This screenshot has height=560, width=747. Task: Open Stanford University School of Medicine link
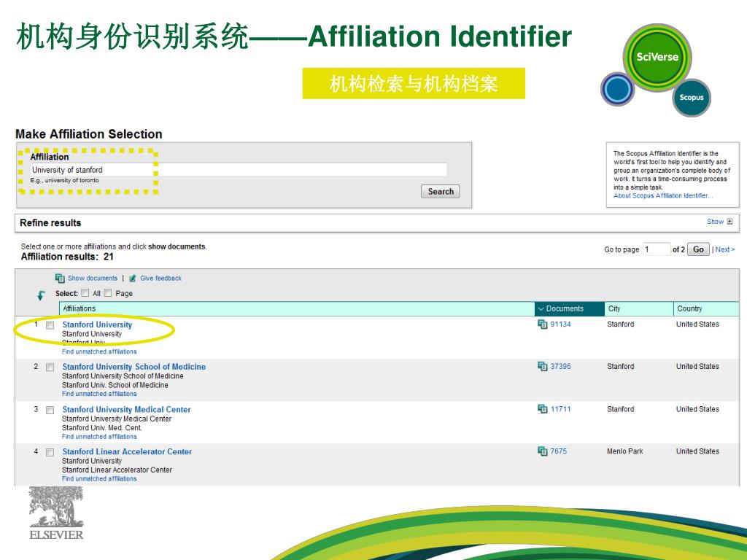click(x=134, y=367)
